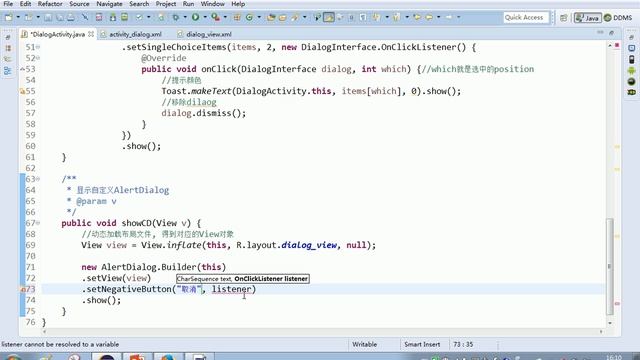Open the Edit menu
The height and width of the screenshot is (360, 640).
(25, 4)
